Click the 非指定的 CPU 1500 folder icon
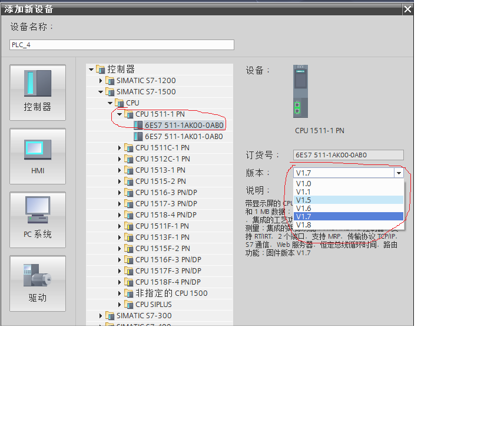This screenshot has height=429, width=504. point(128,293)
